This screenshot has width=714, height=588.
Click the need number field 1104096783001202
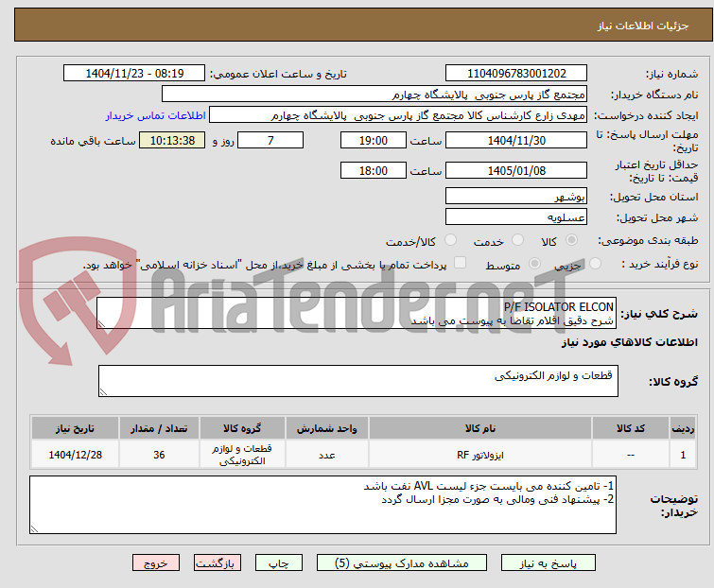click(x=516, y=74)
